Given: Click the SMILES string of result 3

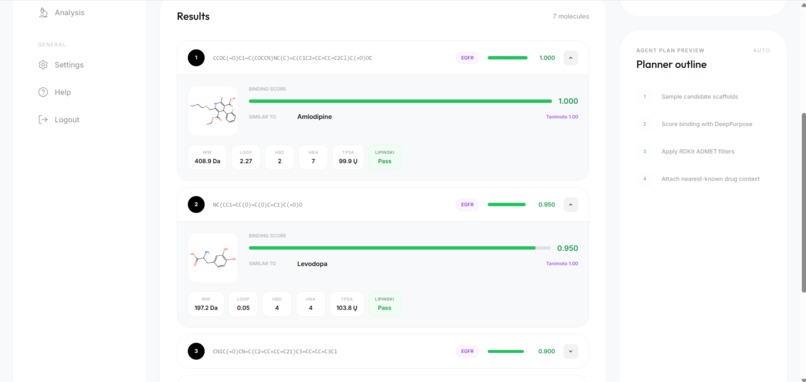Looking at the screenshot, I should coord(275,352).
